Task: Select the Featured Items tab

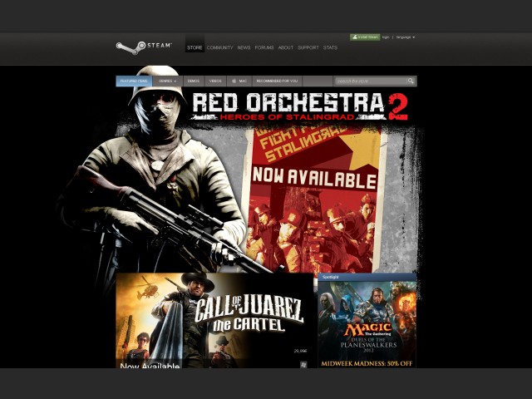Action: (x=134, y=81)
